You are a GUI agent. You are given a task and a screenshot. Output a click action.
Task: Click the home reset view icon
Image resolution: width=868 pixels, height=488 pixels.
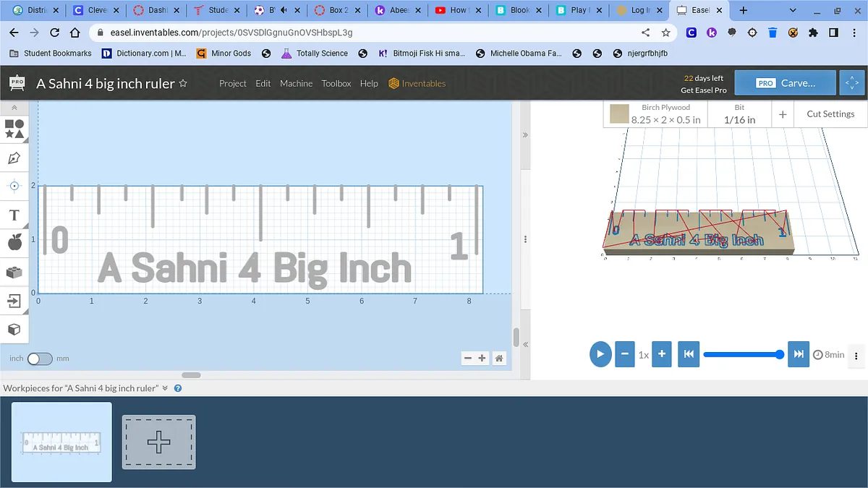click(x=498, y=358)
